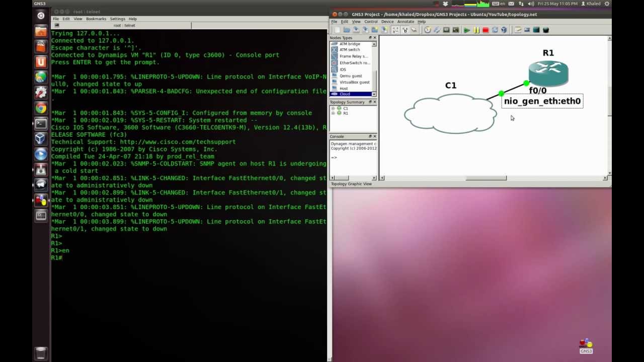Open the terminal window's Settings menu
Viewport: 644px width, 362px height.
point(117,19)
